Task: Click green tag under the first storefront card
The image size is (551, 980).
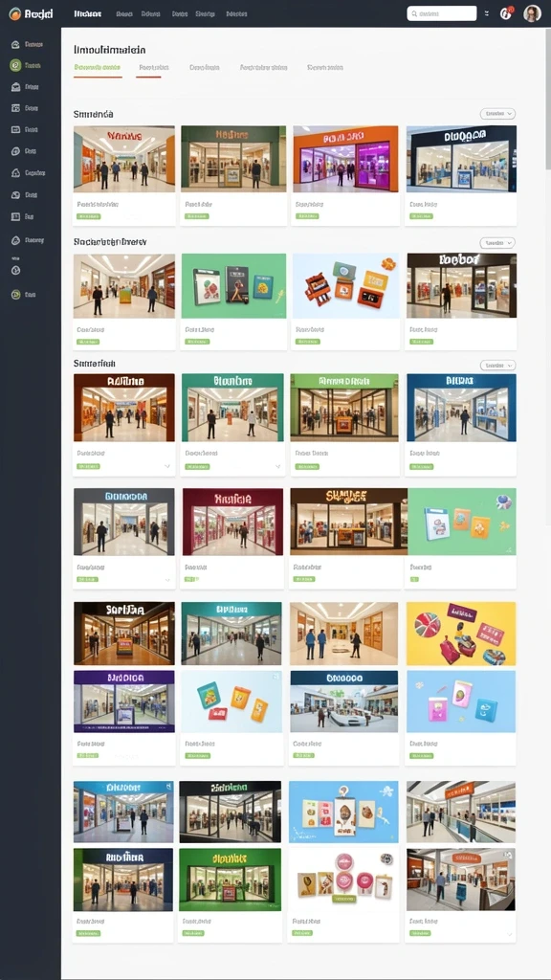Action: tap(88, 216)
